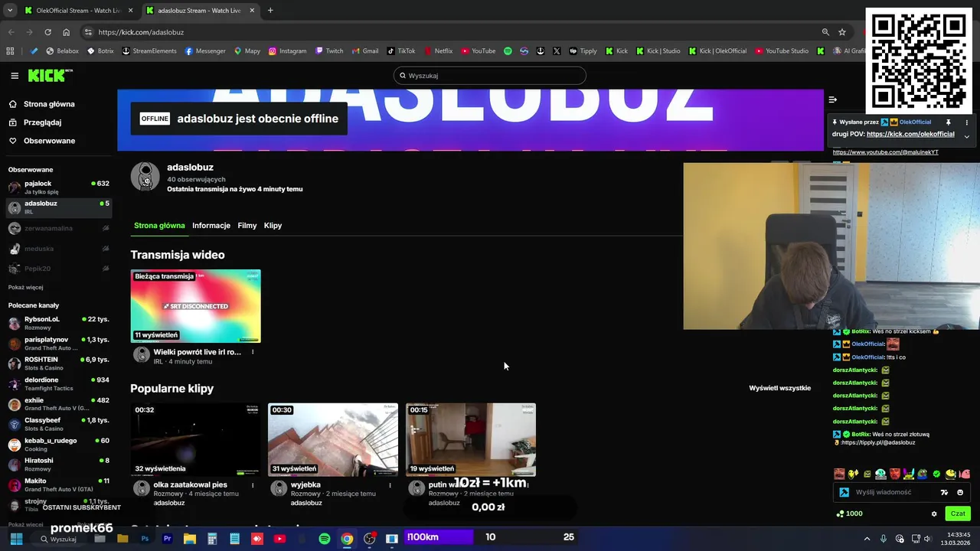Open kebab_u_rudego recommended channel

(x=58, y=445)
